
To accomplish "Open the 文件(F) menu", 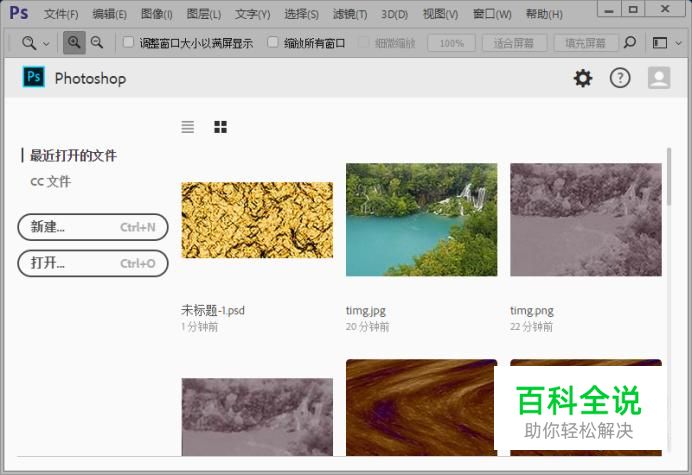I will click(61, 14).
